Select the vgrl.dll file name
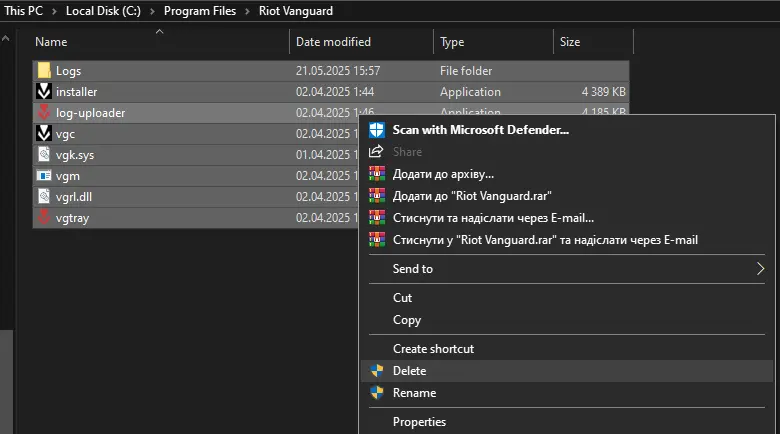 (x=74, y=197)
